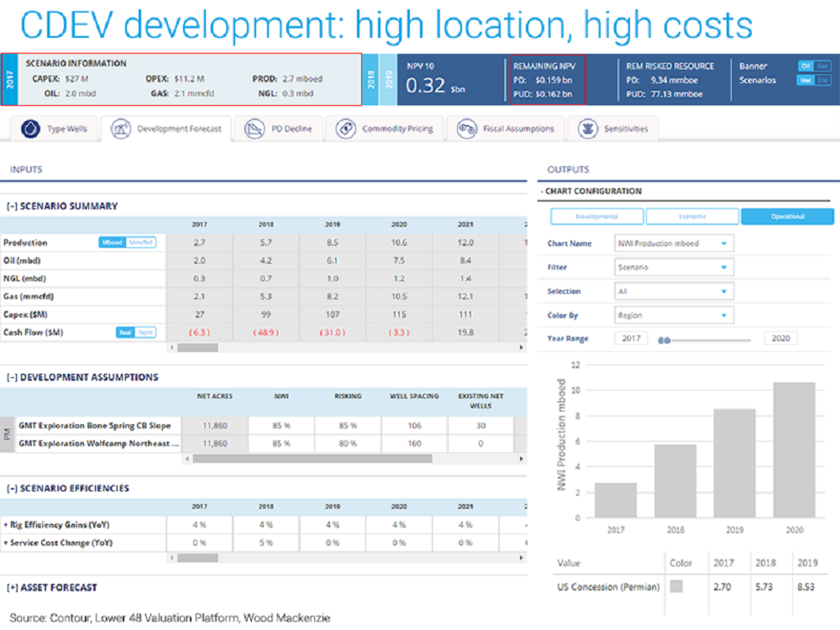Screen dimensions: 840x630
Task: Click the Sensitivities icon
Action: tap(588, 129)
